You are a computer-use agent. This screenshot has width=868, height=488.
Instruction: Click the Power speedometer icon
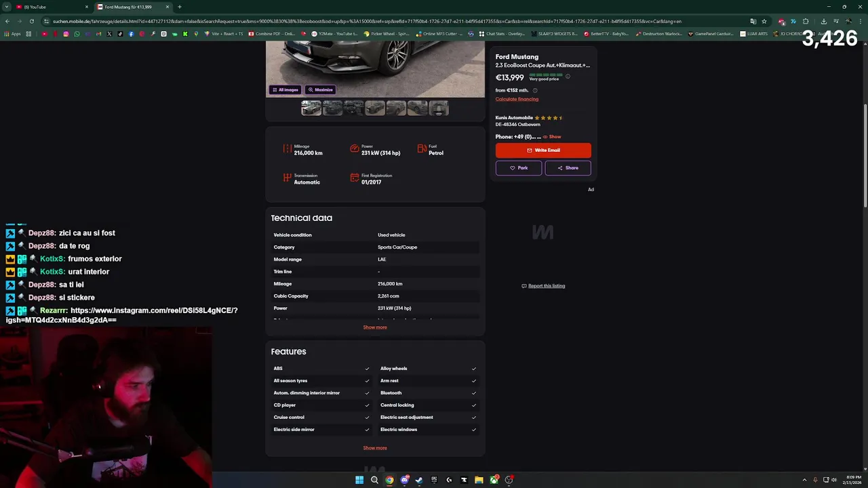[x=355, y=149]
